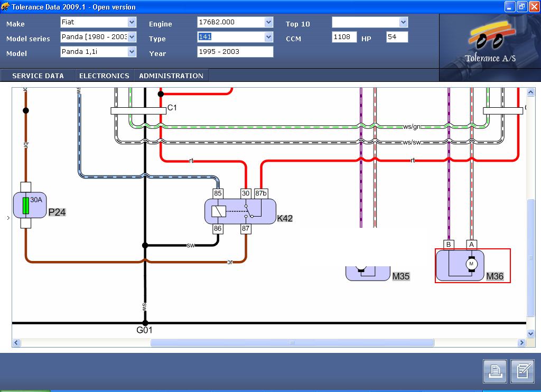Click the HP field showing 54

pyautogui.click(x=397, y=37)
